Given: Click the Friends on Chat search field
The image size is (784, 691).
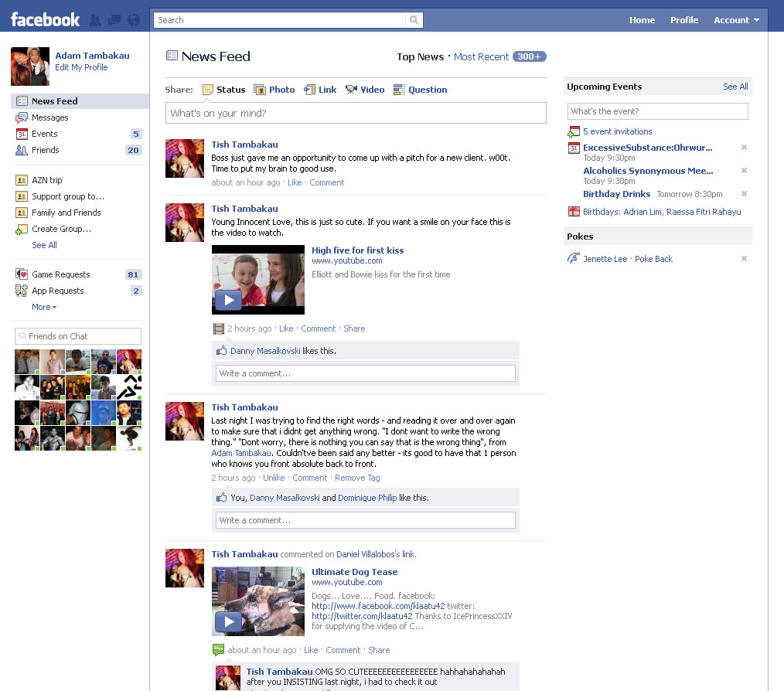Looking at the screenshot, I should coord(78,336).
